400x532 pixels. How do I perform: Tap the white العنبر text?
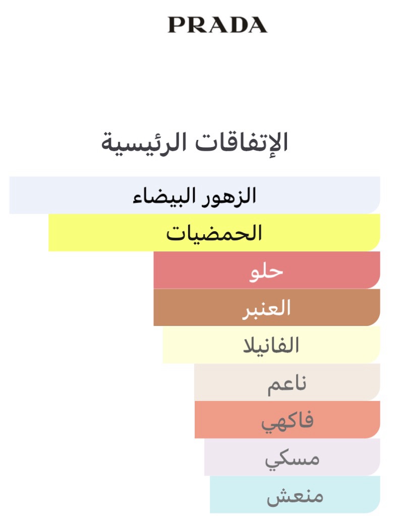pyautogui.click(x=266, y=308)
